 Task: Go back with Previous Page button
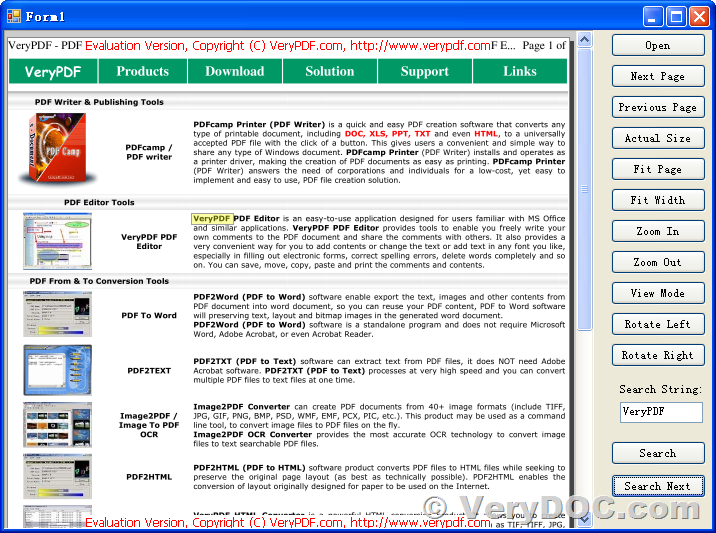tap(658, 107)
